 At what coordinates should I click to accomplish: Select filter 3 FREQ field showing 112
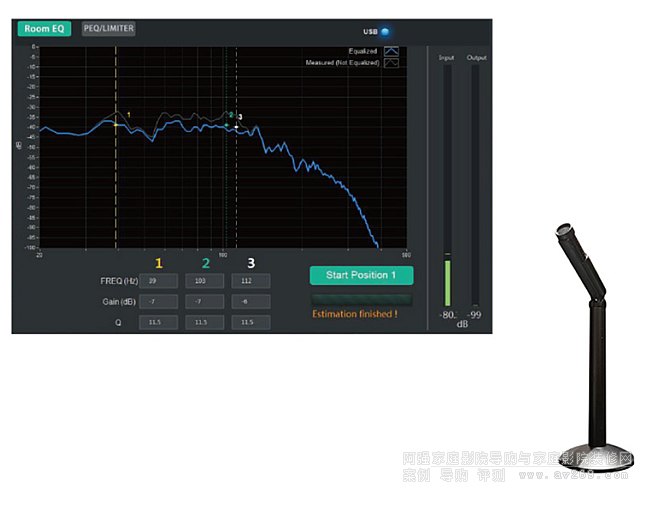(x=251, y=281)
